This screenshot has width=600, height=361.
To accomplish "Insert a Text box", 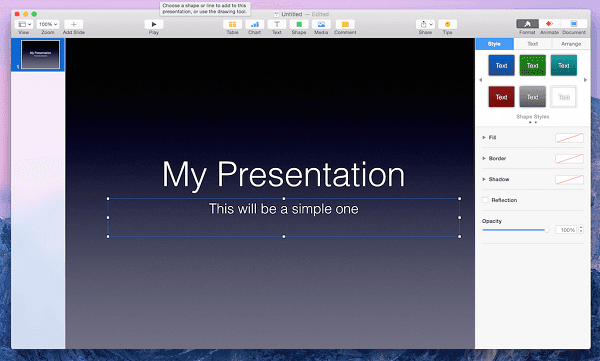I will click(277, 24).
